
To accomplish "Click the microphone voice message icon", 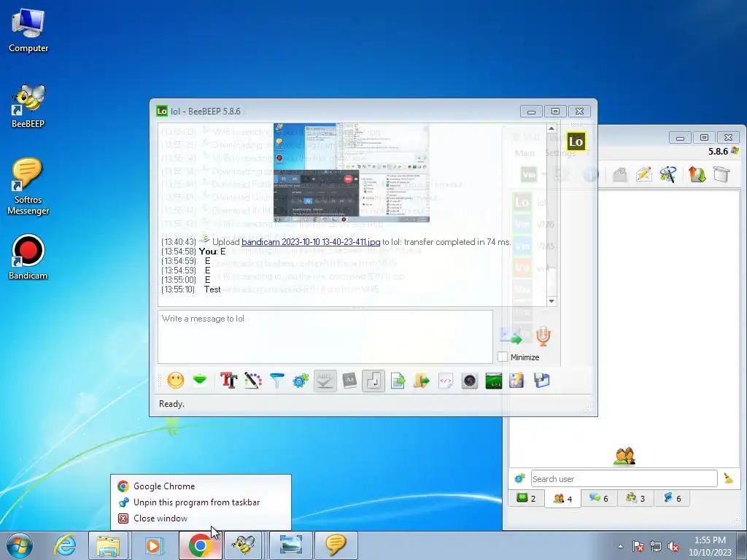I will 543,336.
